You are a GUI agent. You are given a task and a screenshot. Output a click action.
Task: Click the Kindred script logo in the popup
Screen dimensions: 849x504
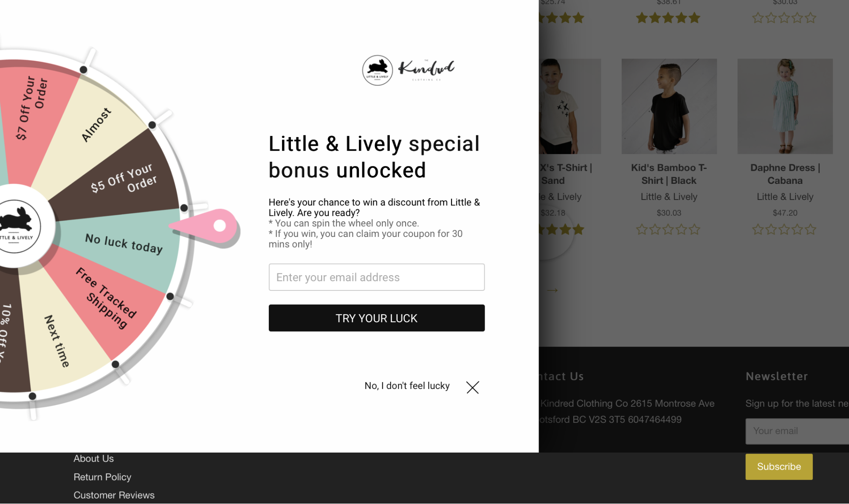(x=426, y=69)
